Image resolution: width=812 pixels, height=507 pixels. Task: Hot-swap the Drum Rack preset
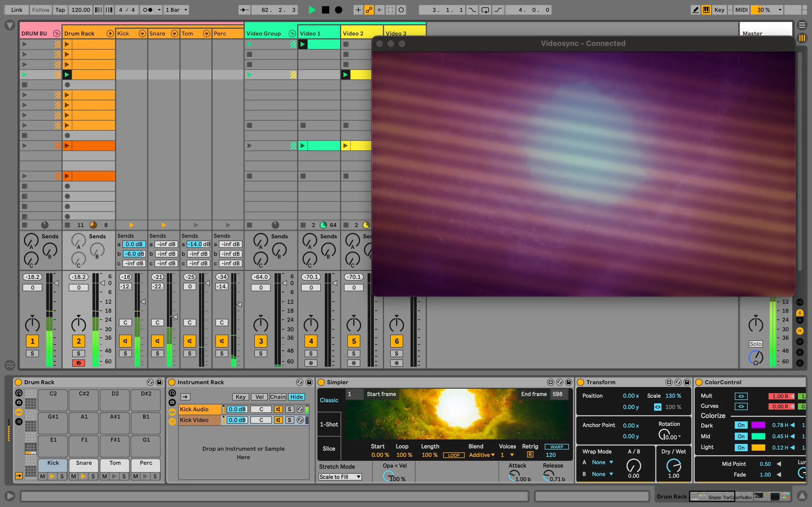click(151, 382)
